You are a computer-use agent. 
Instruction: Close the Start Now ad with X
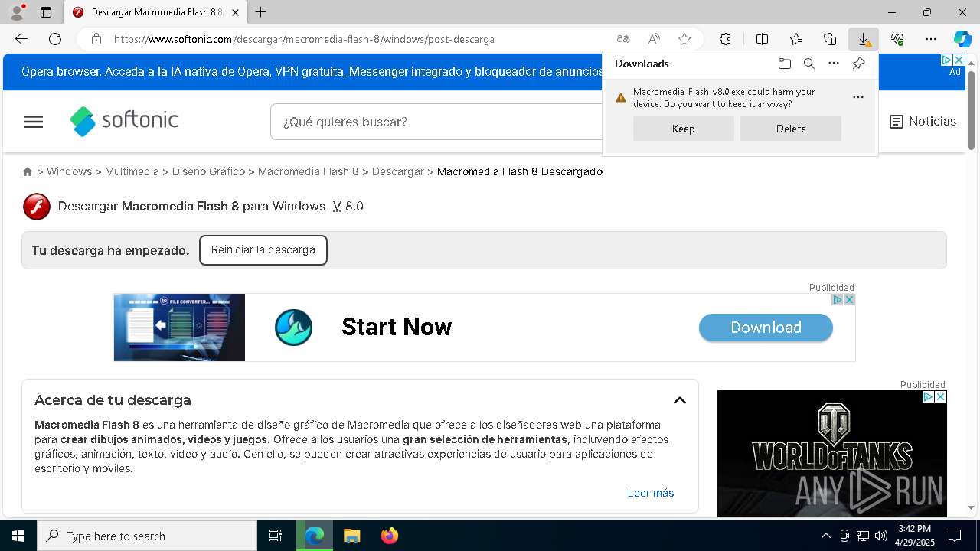click(x=849, y=300)
